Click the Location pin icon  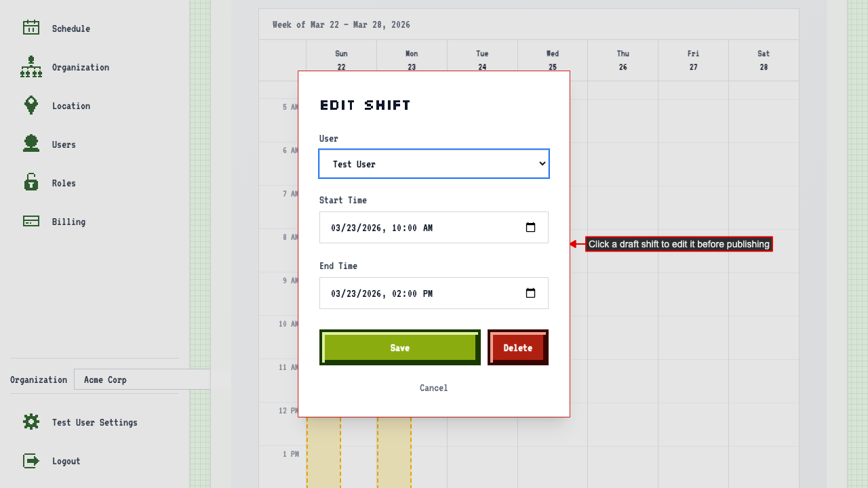click(31, 105)
